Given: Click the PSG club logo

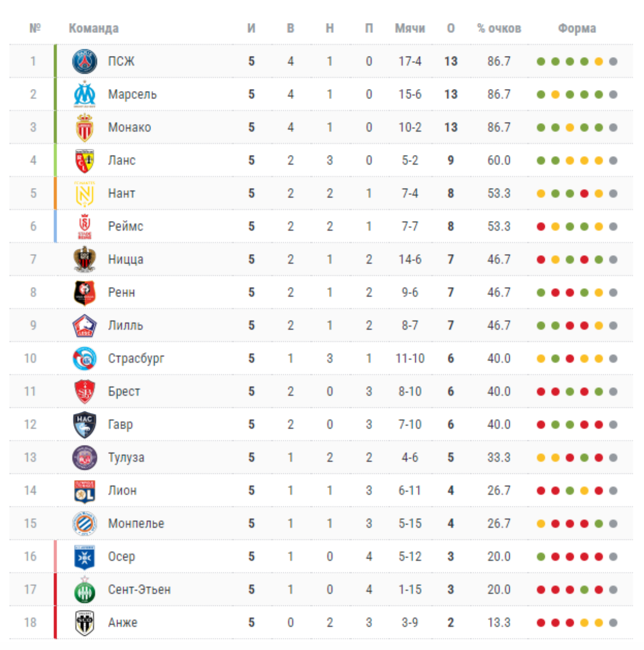Looking at the screenshot, I should pyautogui.click(x=84, y=61).
